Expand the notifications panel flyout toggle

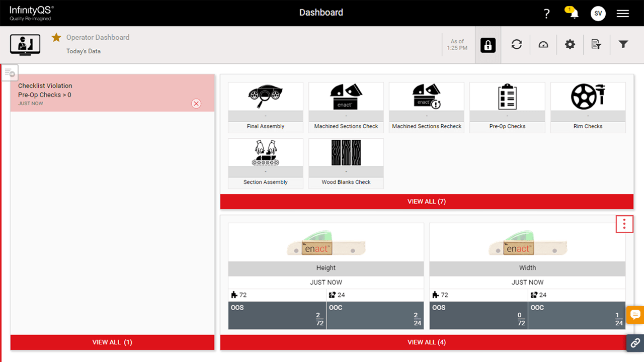(x=10, y=72)
